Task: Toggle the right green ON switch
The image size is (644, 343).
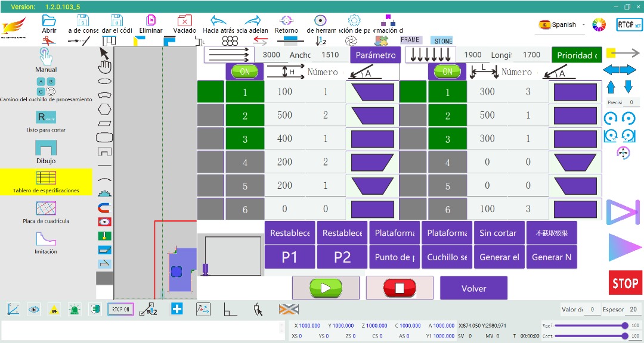Action: pyautogui.click(x=447, y=71)
